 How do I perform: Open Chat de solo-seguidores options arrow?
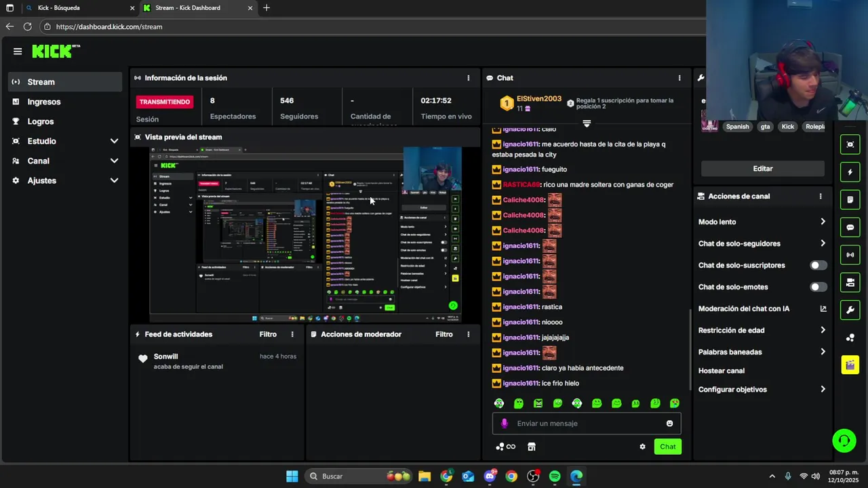(x=823, y=243)
